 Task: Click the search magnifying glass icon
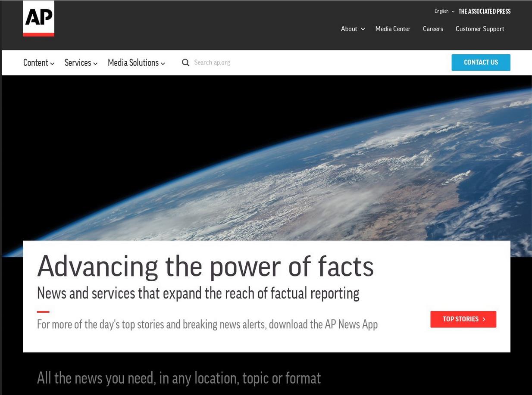[x=185, y=62]
